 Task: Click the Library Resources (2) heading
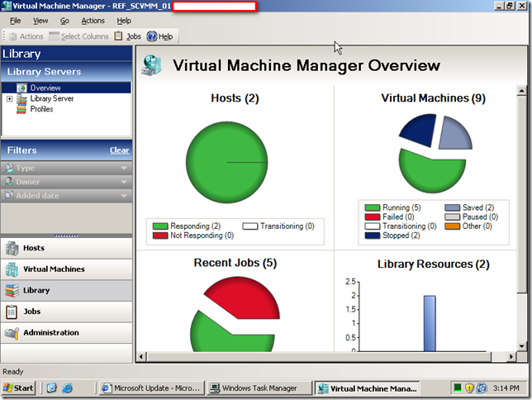coord(433,264)
